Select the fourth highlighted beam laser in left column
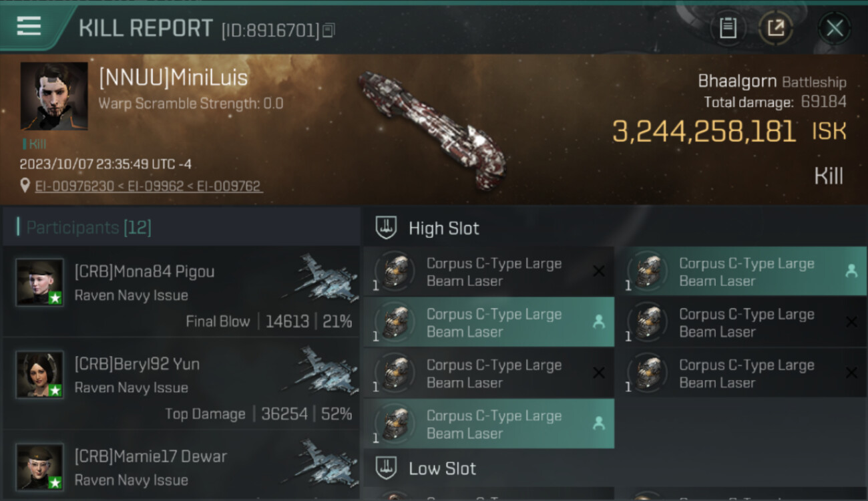This screenshot has height=501, width=868. point(489,424)
